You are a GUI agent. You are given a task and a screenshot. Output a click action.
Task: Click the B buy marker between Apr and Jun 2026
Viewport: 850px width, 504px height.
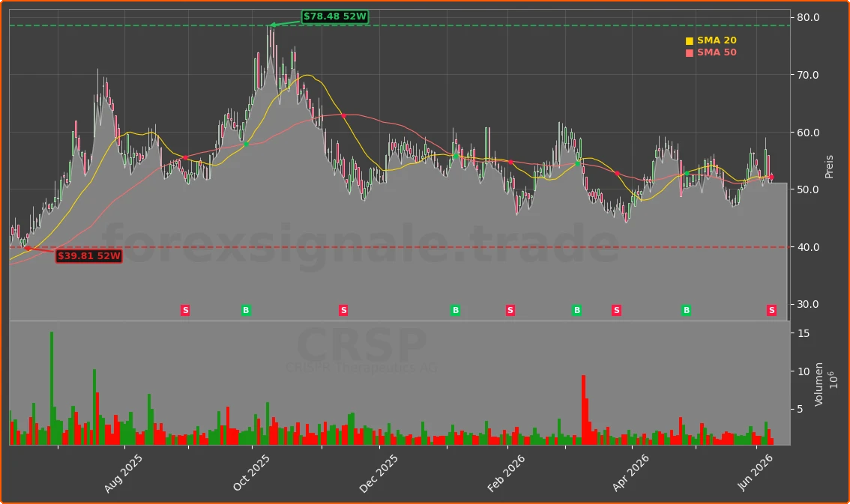click(687, 310)
